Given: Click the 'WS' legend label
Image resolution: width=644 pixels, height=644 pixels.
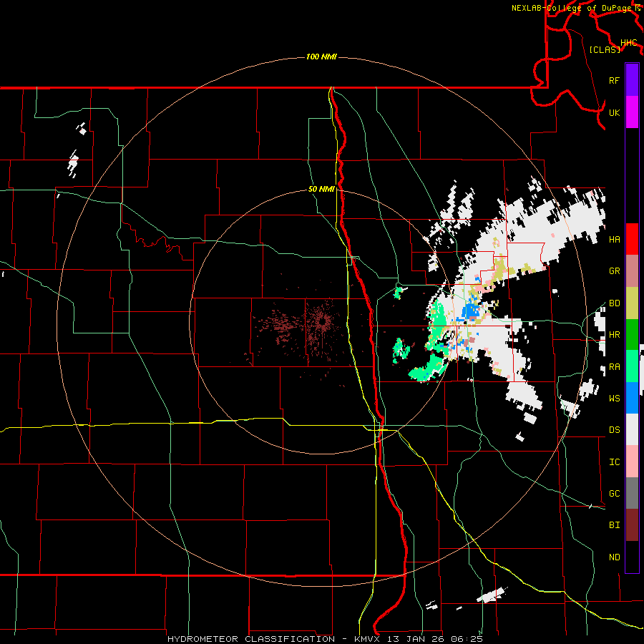Looking at the screenshot, I should (614, 399).
